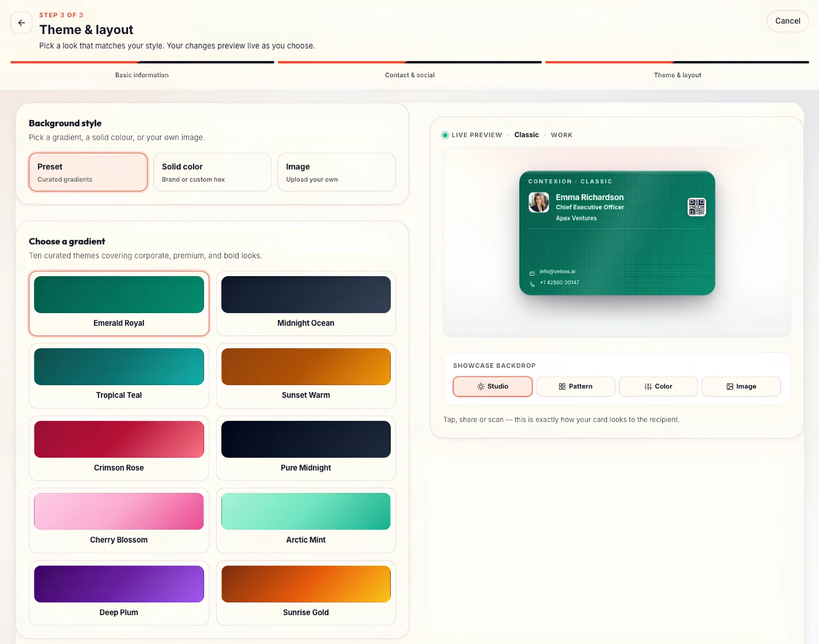The image size is (819, 644).
Task: Click the info@veloxs.ai email on card
Action: (x=557, y=272)
